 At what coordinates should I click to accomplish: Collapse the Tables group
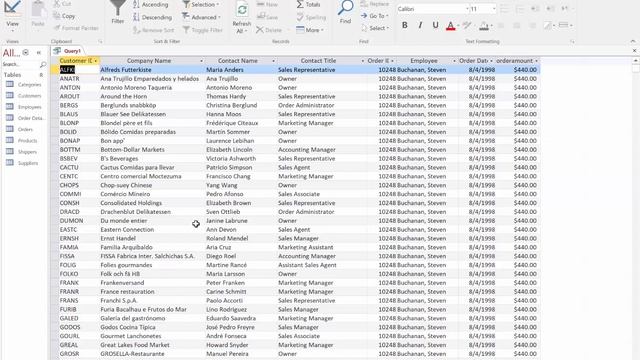pos(41,75)
